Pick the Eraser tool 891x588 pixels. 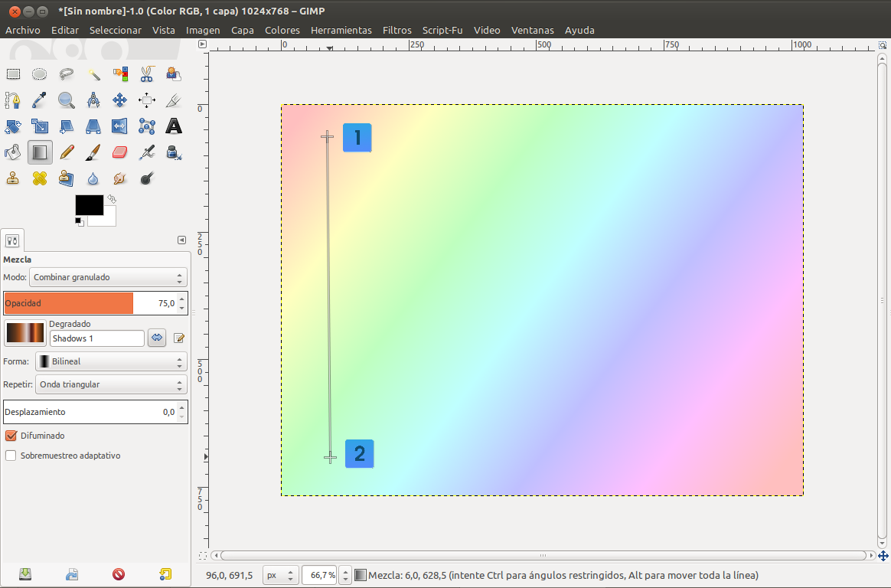[x=119, y=152]
